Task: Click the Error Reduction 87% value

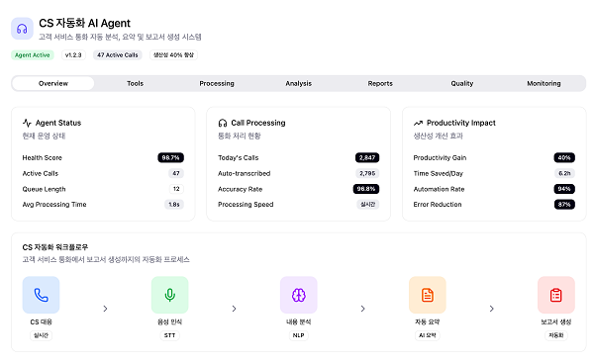Action: 564,205
